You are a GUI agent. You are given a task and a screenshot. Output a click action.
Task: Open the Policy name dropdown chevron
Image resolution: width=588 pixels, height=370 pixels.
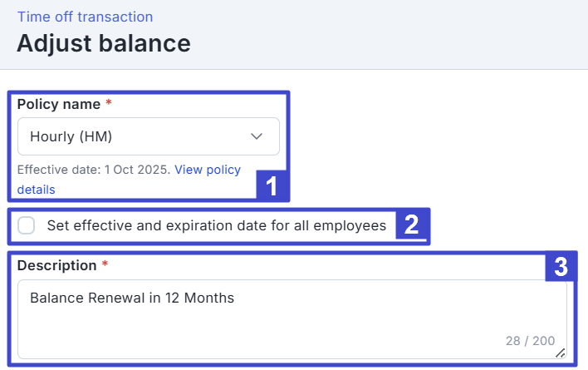[257, 136]
